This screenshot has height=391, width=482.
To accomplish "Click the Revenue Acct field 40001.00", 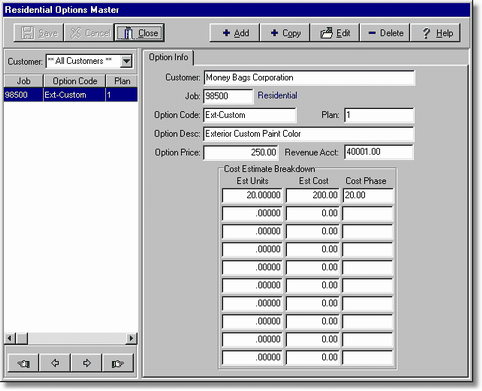I will (379, 152).
